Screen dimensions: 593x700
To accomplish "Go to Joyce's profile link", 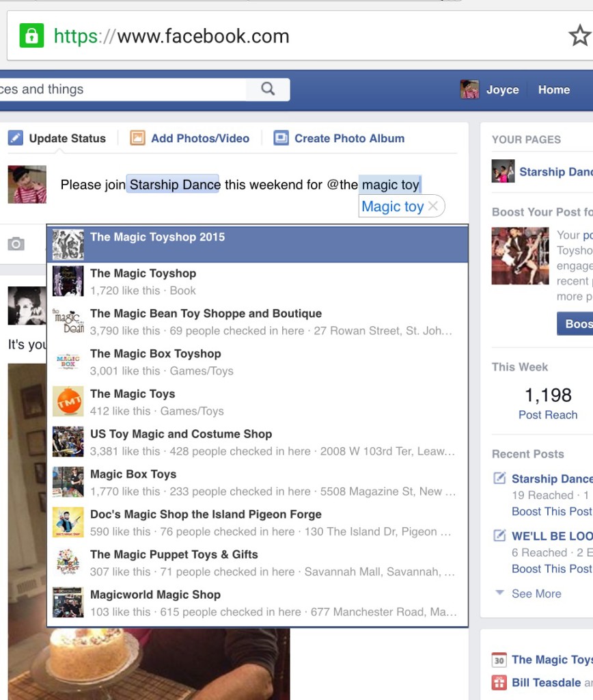I will [502, 90].
